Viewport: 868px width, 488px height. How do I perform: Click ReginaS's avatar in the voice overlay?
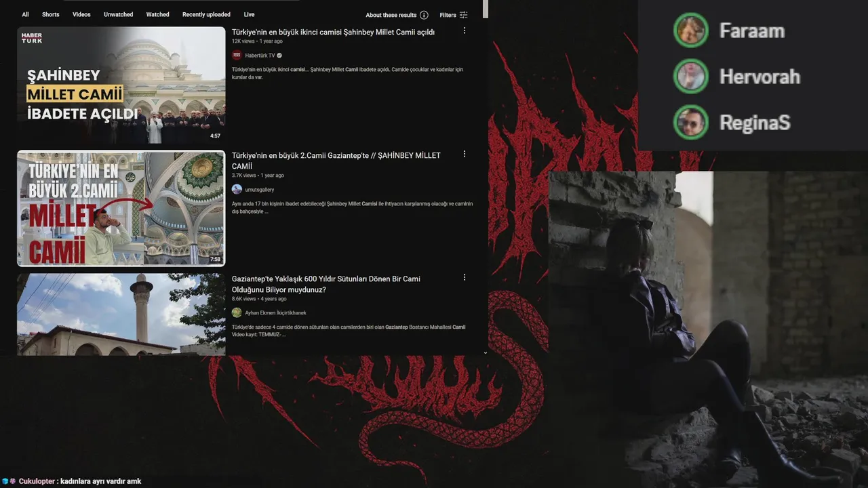[691, 123]
